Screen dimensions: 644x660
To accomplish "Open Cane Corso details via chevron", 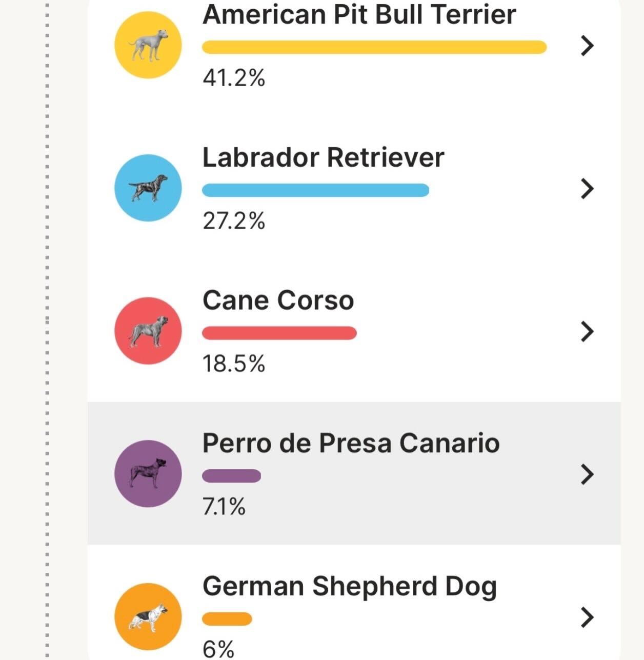I will pos(587,331).
